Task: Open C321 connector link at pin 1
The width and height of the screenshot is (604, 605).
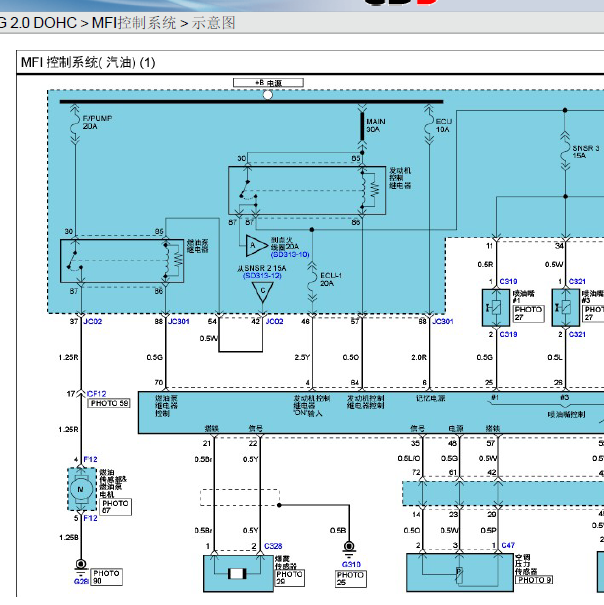Action: pyautogui.click(x=577, y=282)
